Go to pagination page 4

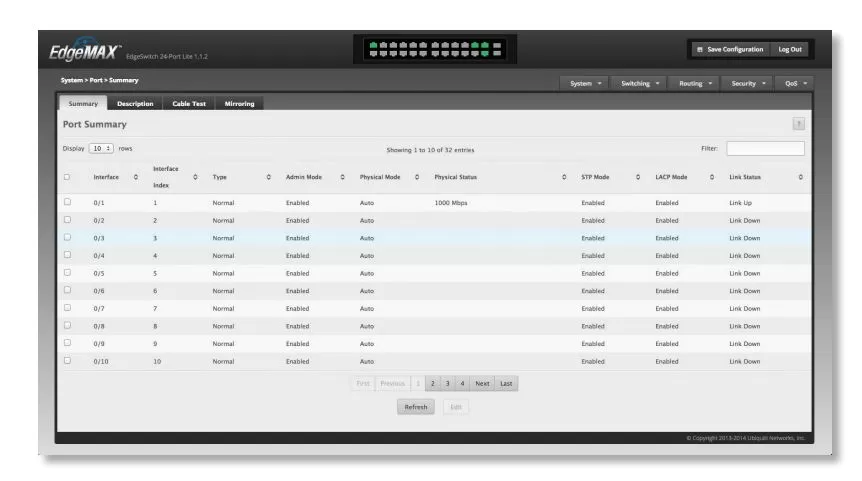pyautogui.click(x=462, y=383)
